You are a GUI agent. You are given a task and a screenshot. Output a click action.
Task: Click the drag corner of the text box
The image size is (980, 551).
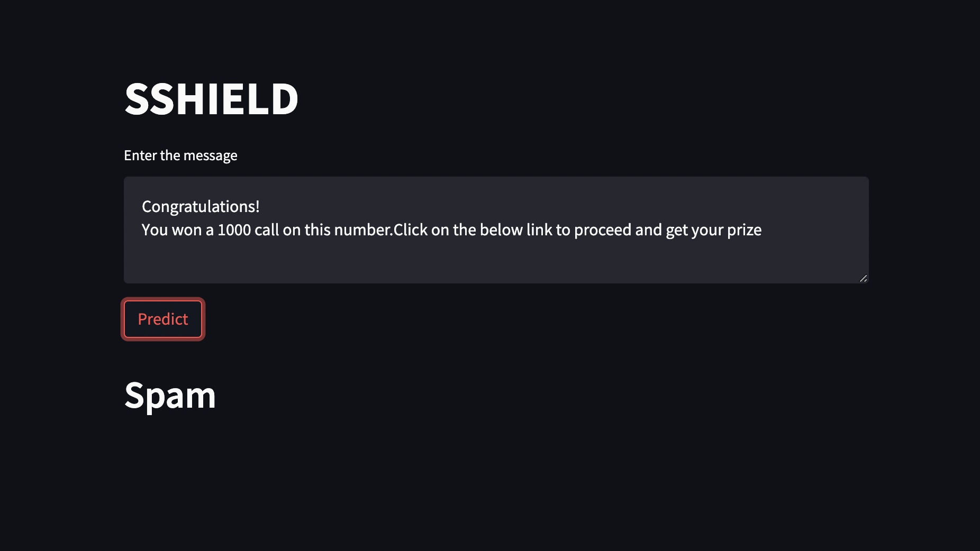coord(863,277)
